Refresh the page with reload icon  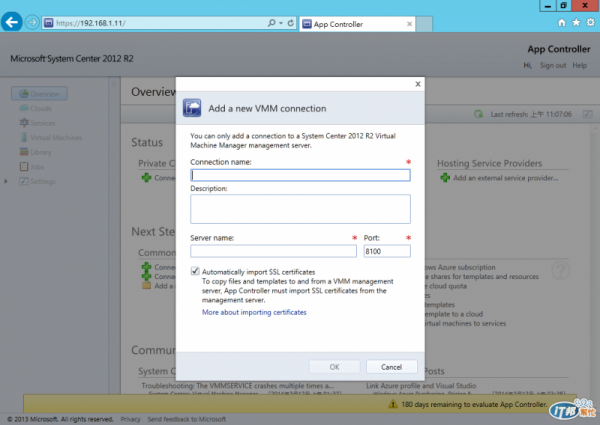(291, 23)
